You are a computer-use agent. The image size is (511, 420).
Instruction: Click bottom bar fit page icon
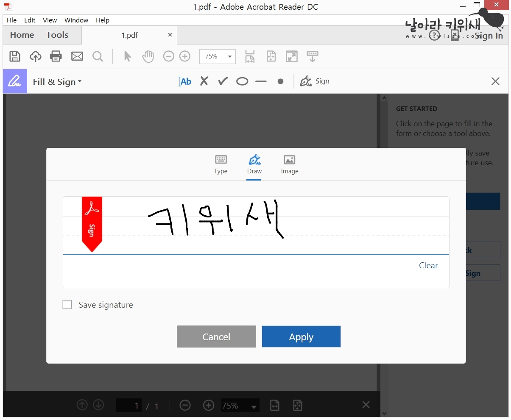point(298,406)
